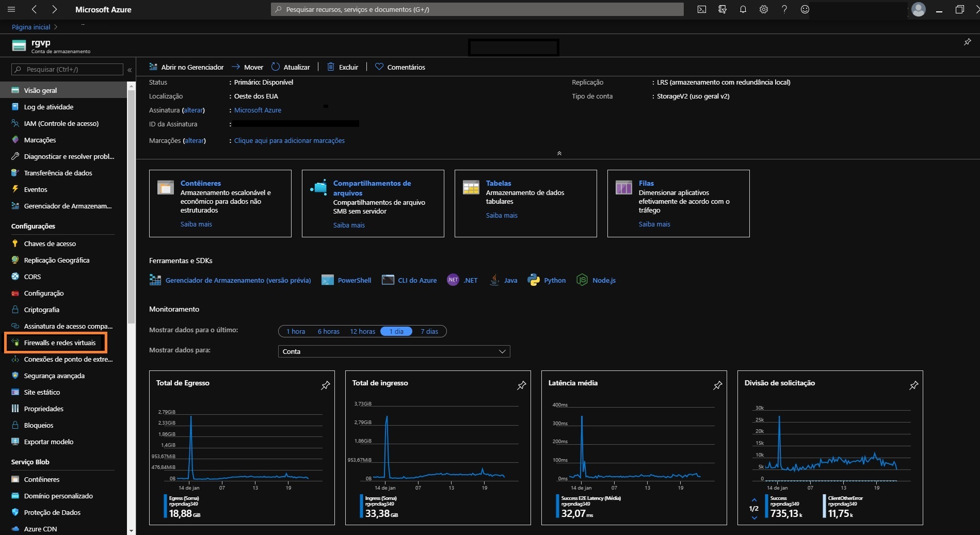The height and width of the screenshot is (535, 980).
Task: Pin the Latência média chart
Action: (x=718, y=385)
